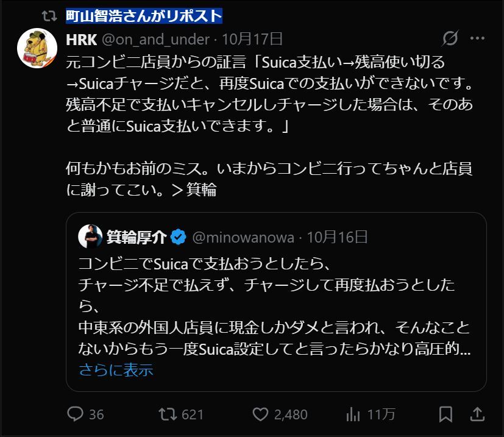The height and width of the screenshot is (437, 504).
Task: Click HRK's profile avatar
Action: click(37, 48)
